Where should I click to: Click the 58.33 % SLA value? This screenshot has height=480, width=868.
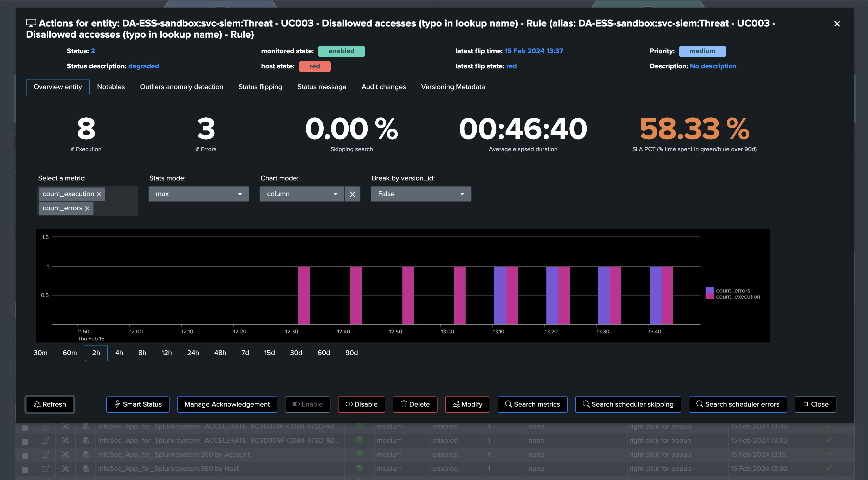(x=694, y=129)
